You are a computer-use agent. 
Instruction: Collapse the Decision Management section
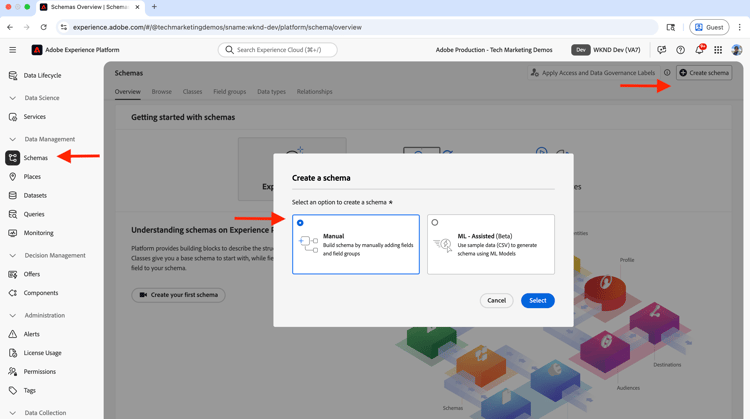[12, 255]
